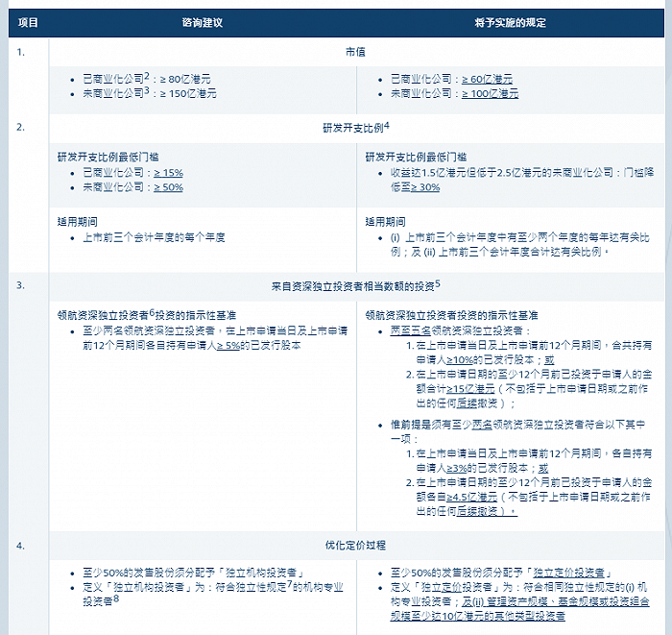
Task: Click underlined 两名 in 惟前提是 bullet
Action: (x=482, y=425)
